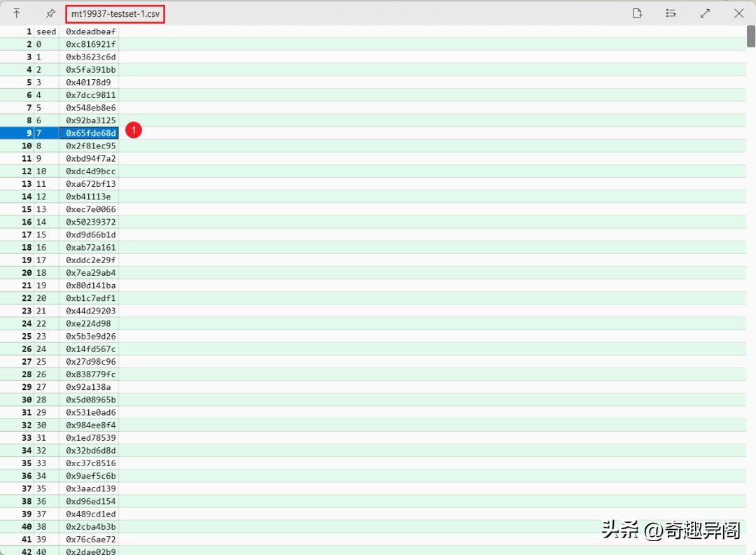The image size is (756, 555).
Task: Click row number 30 in the list
Action: (26, 400)
